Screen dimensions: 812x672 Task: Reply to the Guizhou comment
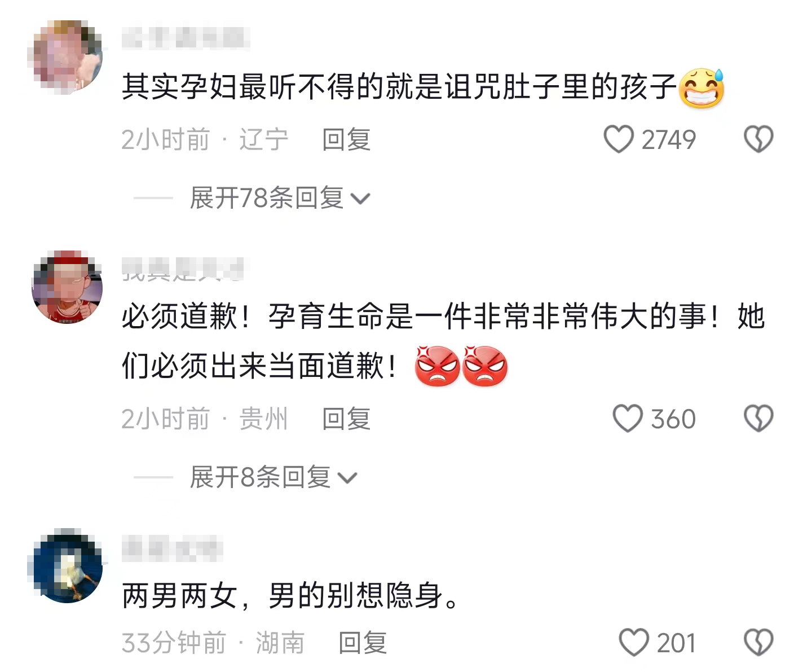(x=346, y=419)
